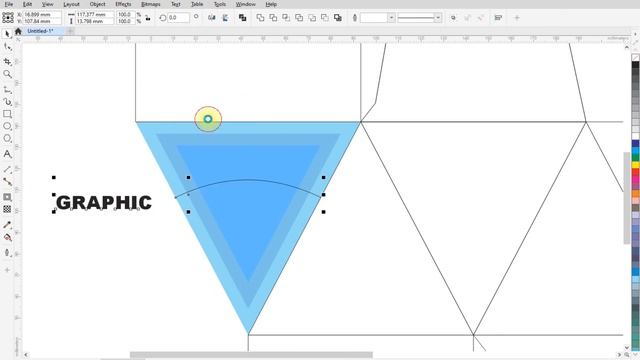640x360 pixels.
Task: Open the Table menu
Action: pos(197,4)
